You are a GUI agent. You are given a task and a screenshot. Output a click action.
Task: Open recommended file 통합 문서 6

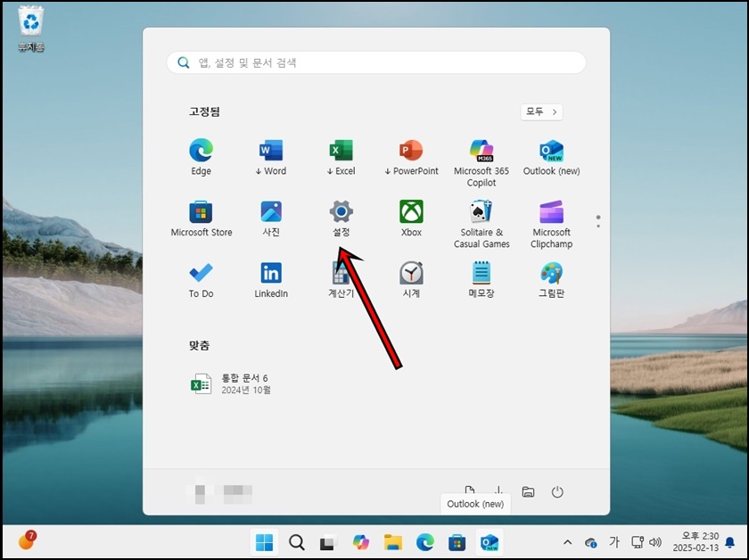(x=232, y=383)
